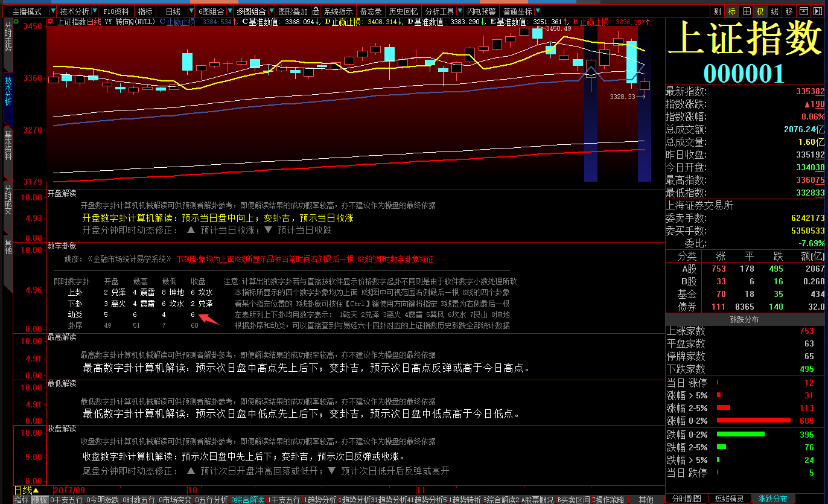This screenshot has height=504, width=828.
Task: Click the 涨幅 0-2% red bar
Action: tap(753, 420)
